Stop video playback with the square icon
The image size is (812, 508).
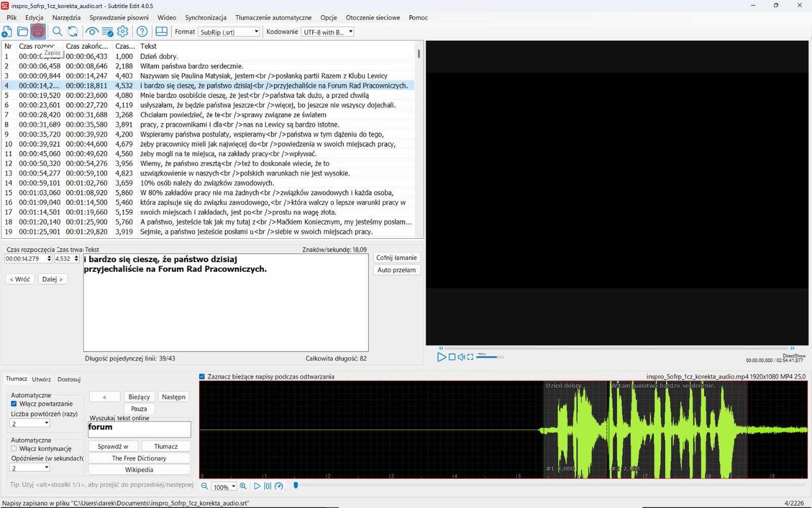(452, 357)
